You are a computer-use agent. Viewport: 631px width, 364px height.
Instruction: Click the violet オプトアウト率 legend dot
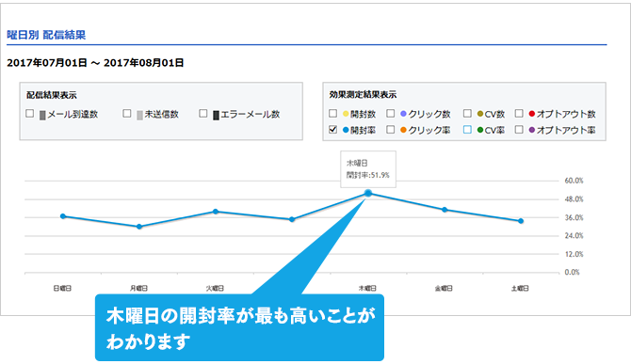click(531, 130)
